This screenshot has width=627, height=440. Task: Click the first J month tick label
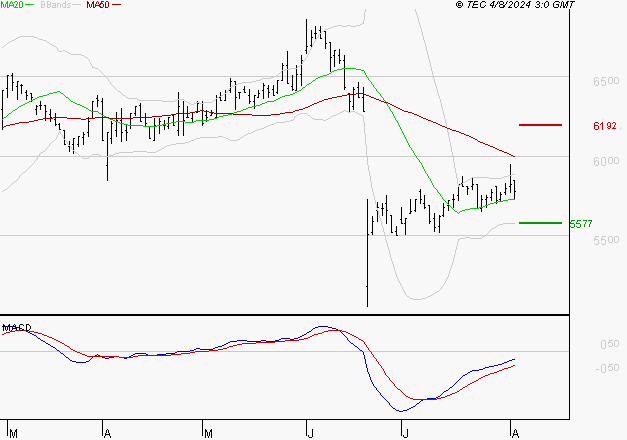310,434
